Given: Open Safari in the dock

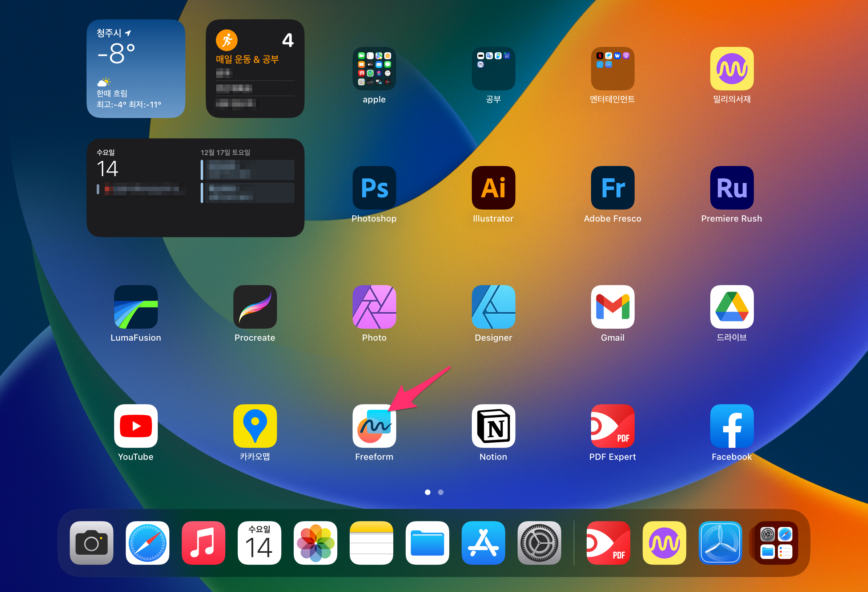Looking at the screenshot, I should (x=147, y=543).
